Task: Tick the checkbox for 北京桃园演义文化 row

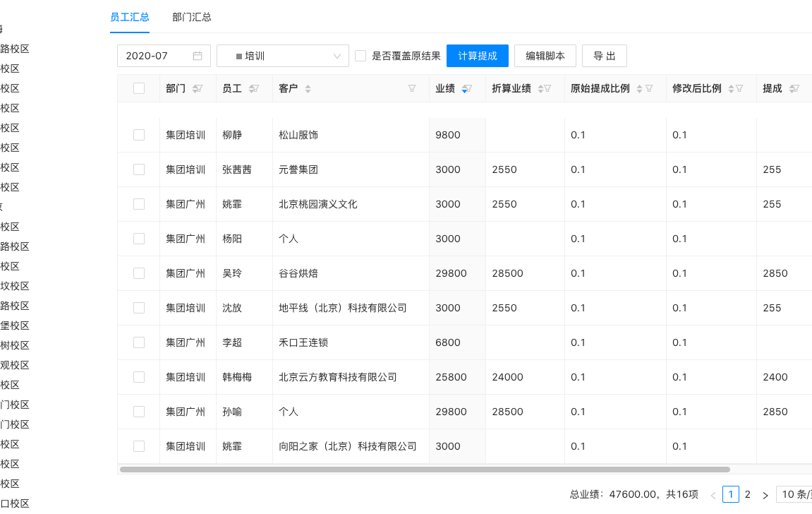Action: click(x=139, y=204)
